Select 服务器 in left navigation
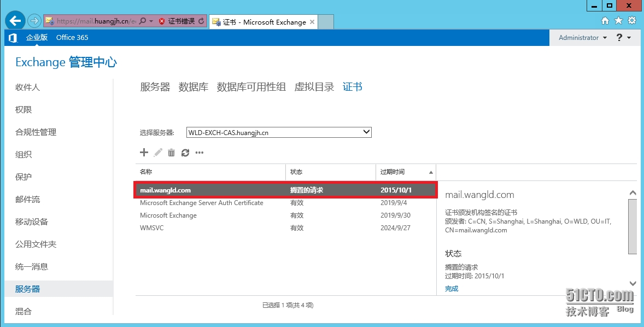The width and height of the screenshot is (644, 327). click(58, 289)
